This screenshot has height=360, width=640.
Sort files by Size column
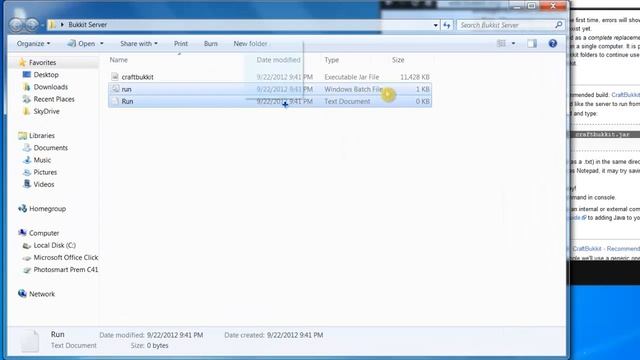[398, 60]
